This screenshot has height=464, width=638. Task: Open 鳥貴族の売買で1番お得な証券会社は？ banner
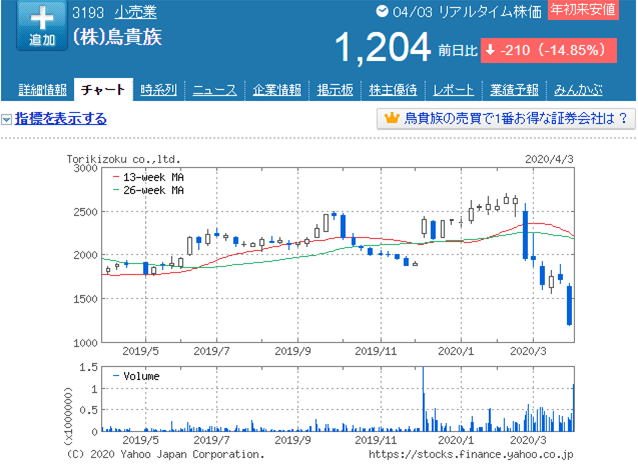click(506, 119)
